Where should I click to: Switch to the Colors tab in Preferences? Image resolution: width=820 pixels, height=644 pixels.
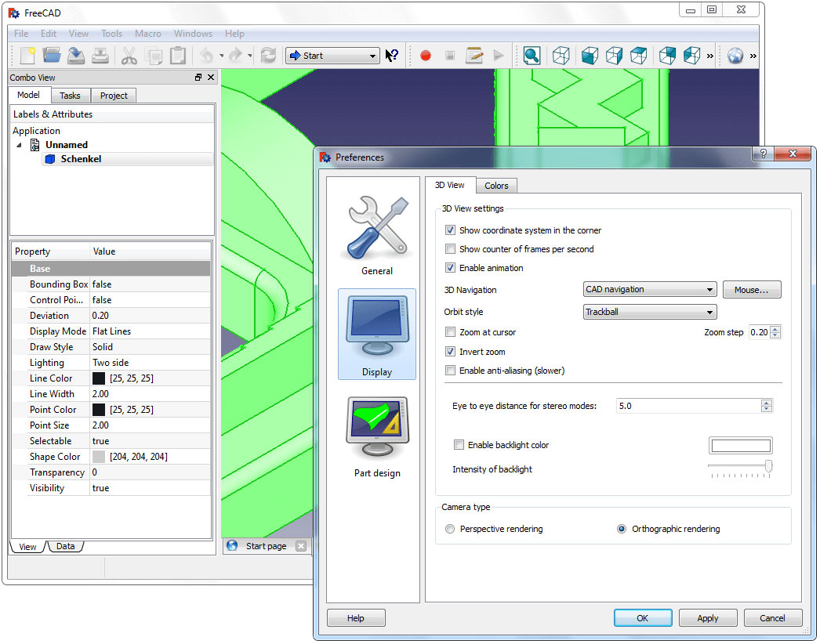(496, 186)
